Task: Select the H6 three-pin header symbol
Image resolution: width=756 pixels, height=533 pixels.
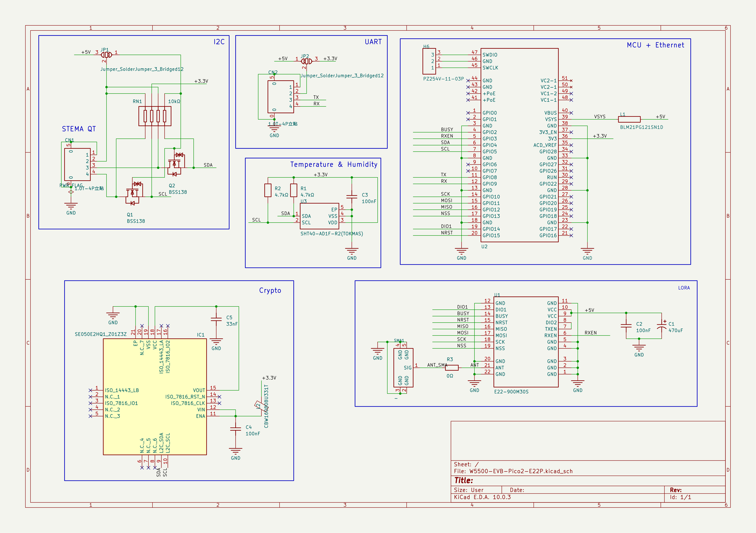Action: coord(429,61)
